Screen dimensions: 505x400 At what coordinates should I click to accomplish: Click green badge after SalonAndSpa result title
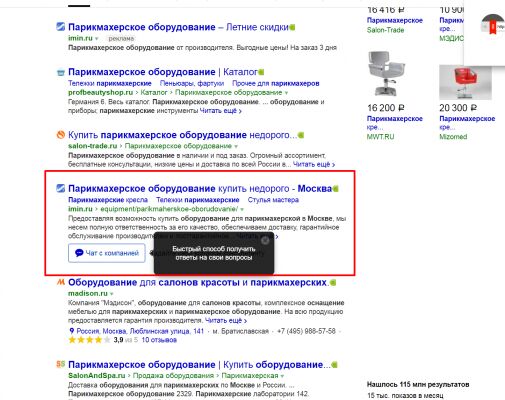[x=334, y=365]
